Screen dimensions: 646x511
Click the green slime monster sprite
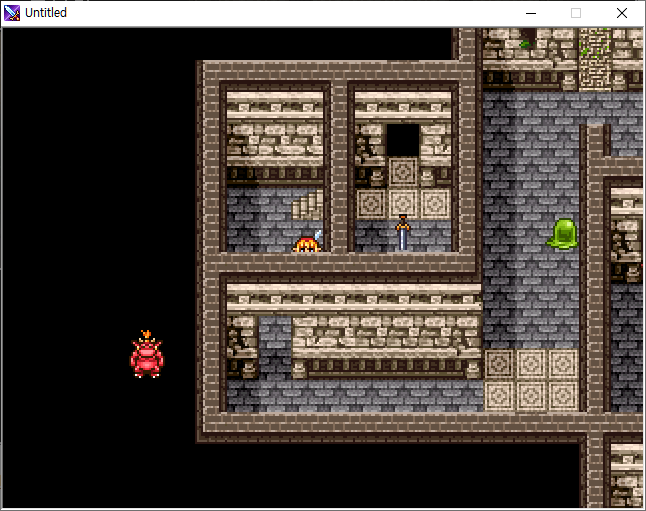[x=563, y=234]
